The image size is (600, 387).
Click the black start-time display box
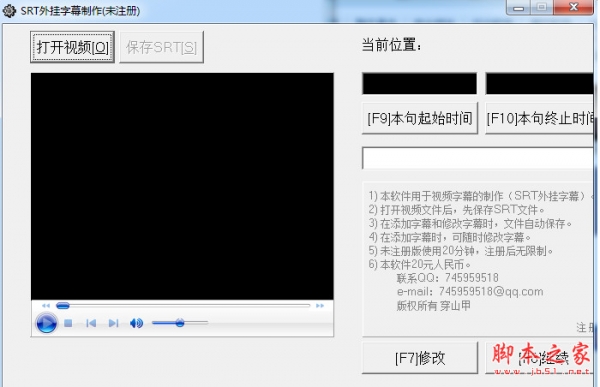click(x=419, y=83)
